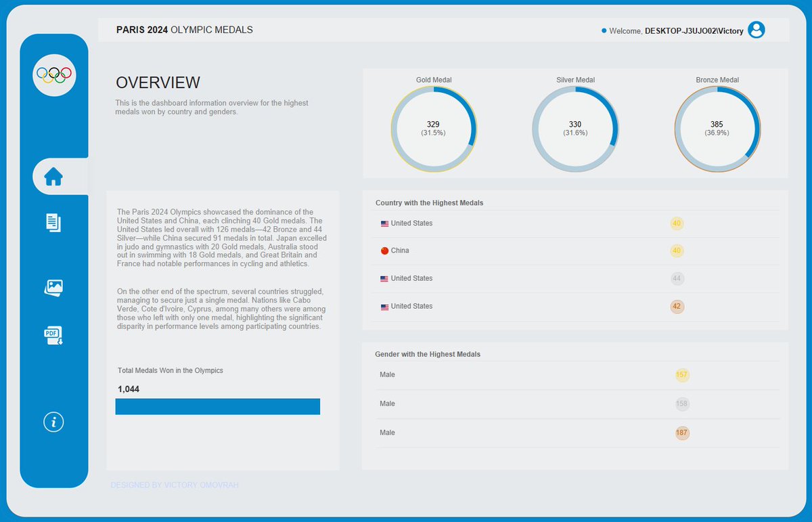Open the user profile avatar icon
This screenshot has width=812, height=522.
[757, 30]
